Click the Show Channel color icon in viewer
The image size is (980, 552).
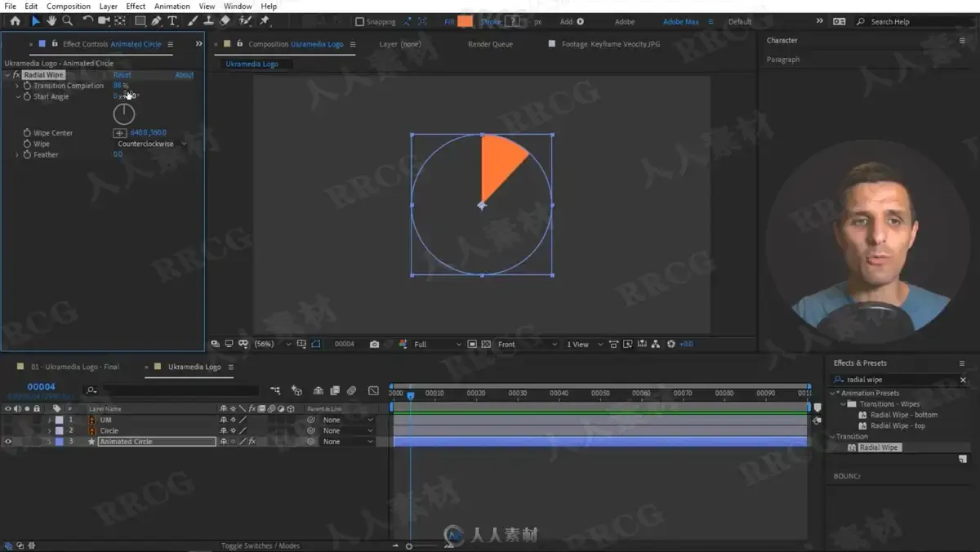(x=403, y=345)
